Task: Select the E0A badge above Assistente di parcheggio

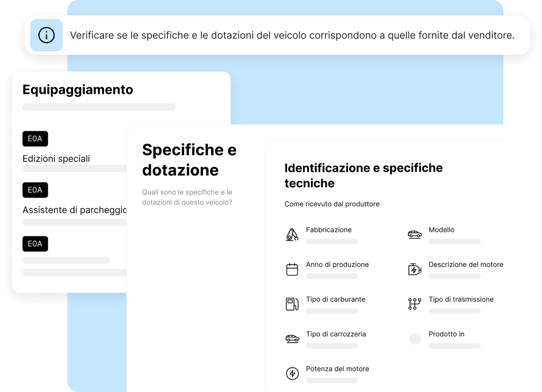Action: point(35,190)
